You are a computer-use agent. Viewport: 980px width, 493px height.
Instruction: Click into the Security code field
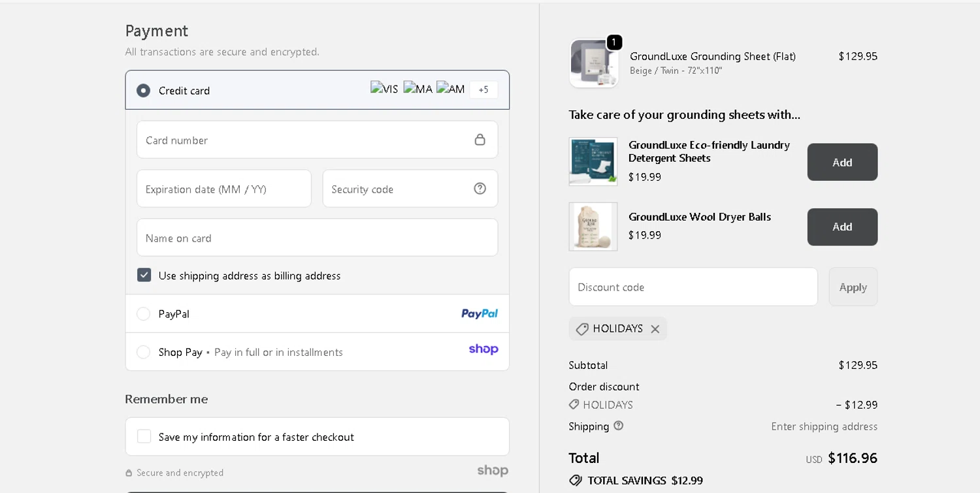[x=410, y=189]
